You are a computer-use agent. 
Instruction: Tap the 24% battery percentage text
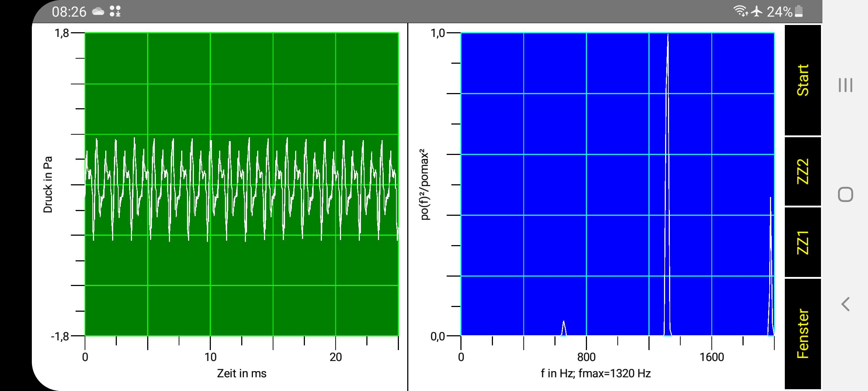pos(779,12)
